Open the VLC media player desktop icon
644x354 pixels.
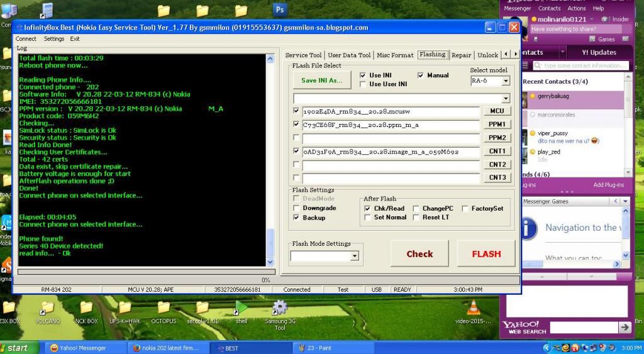[x=473, y=308]
